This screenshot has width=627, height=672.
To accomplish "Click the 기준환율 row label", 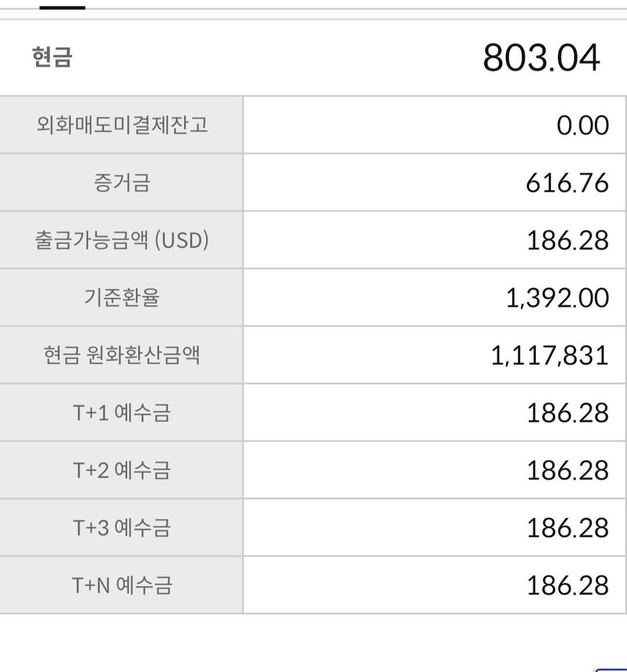I will (x=122, y=298).
